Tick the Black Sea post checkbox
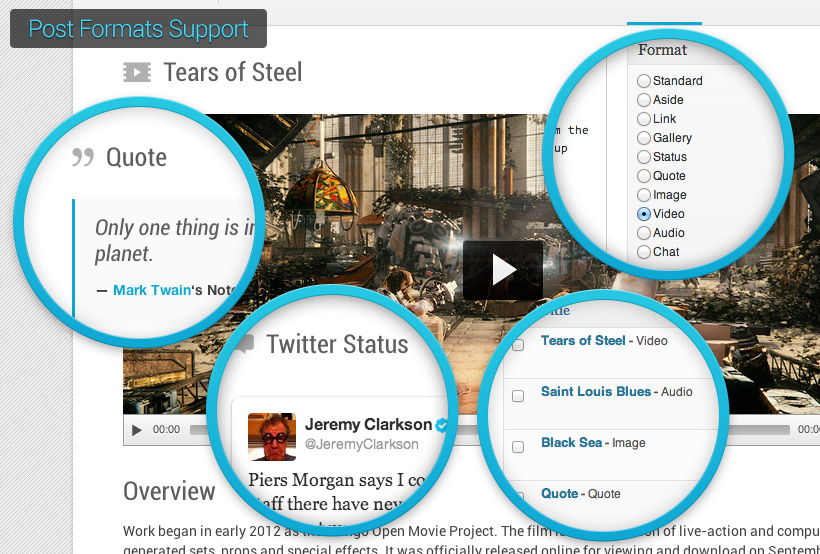The height and width of the screenshot is (554, 820). (518, 447)
